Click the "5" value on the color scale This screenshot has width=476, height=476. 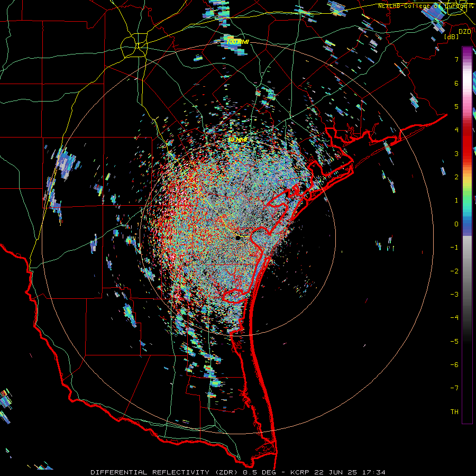456,106
